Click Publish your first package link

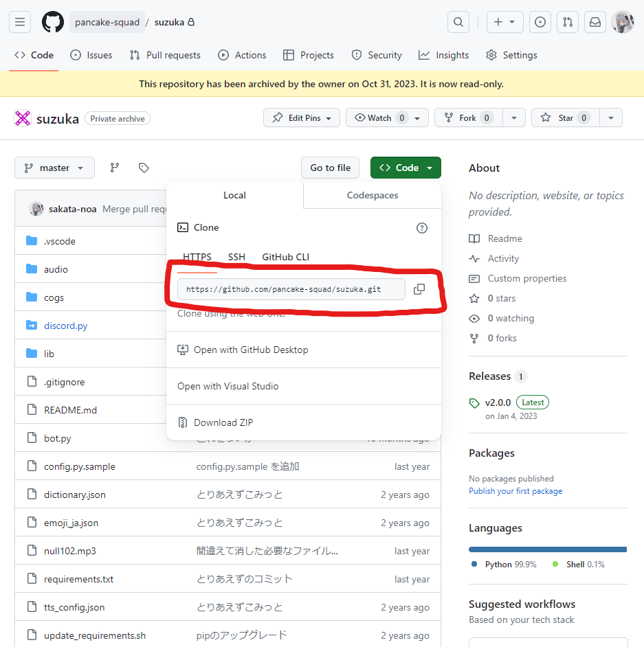click(515, 491)
